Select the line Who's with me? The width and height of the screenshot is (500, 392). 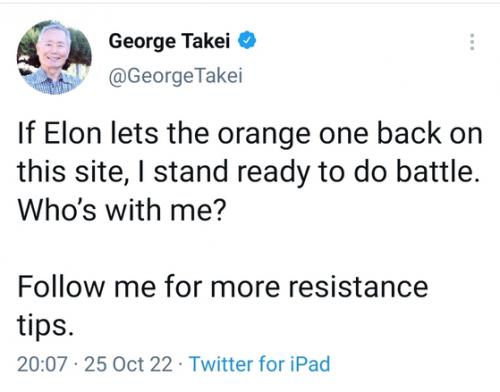pos(122,210)
